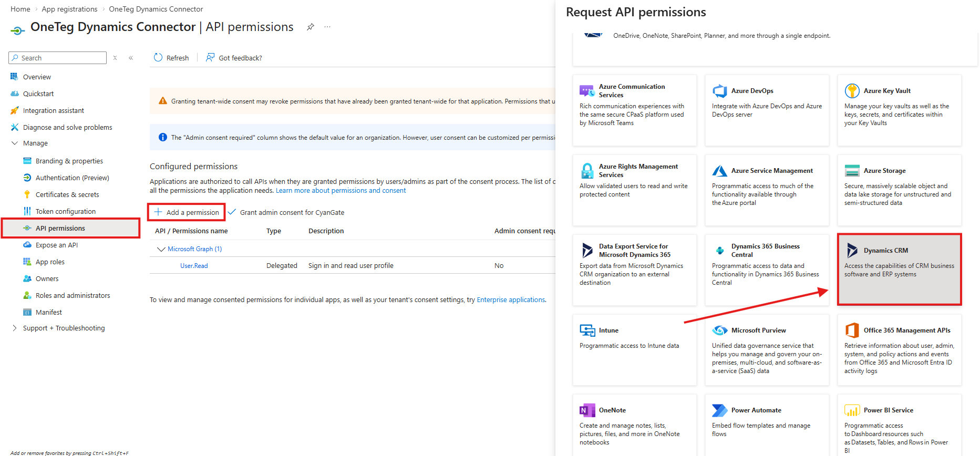The height and width of the screenshot is (456, 980).
Task: Select the Data Export Service for Dynamics 365 card
Action: (634, 270)
